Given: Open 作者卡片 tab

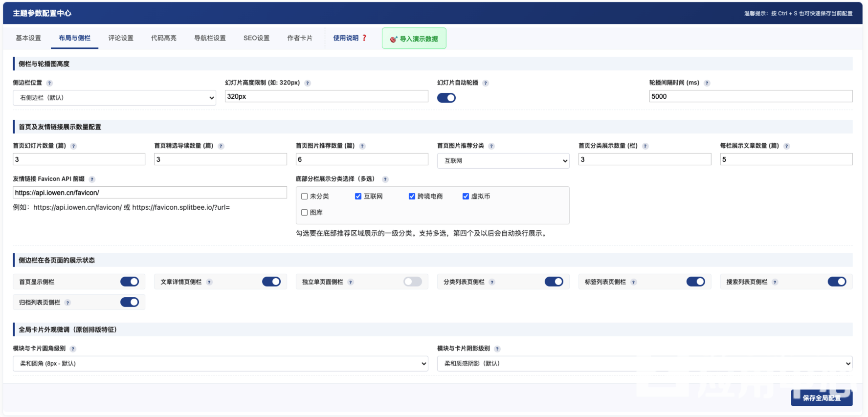Looking at the screenshot, I should click(x=300, y=38).
